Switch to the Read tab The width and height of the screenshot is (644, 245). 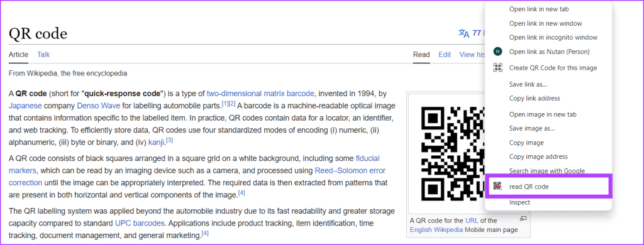(x=421, y=55)
